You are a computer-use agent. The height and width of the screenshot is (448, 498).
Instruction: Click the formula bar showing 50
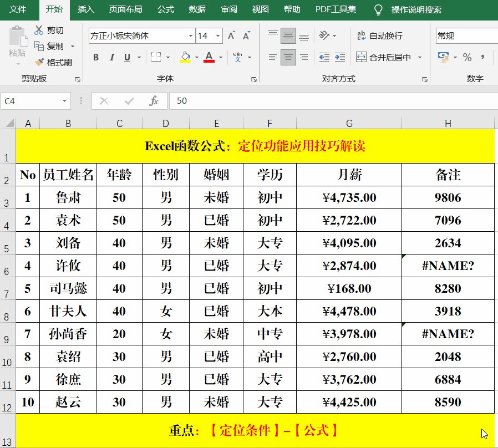tap(333, 101)
